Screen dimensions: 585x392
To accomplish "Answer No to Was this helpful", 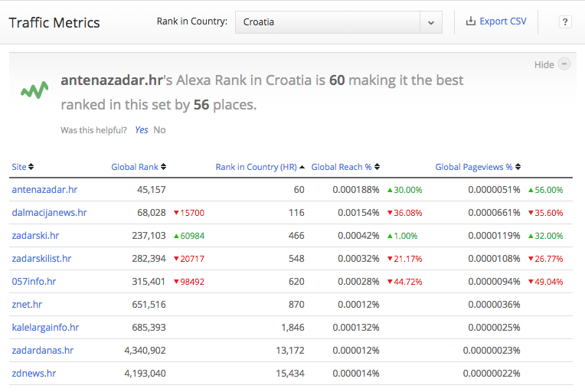I will [159, 130].
